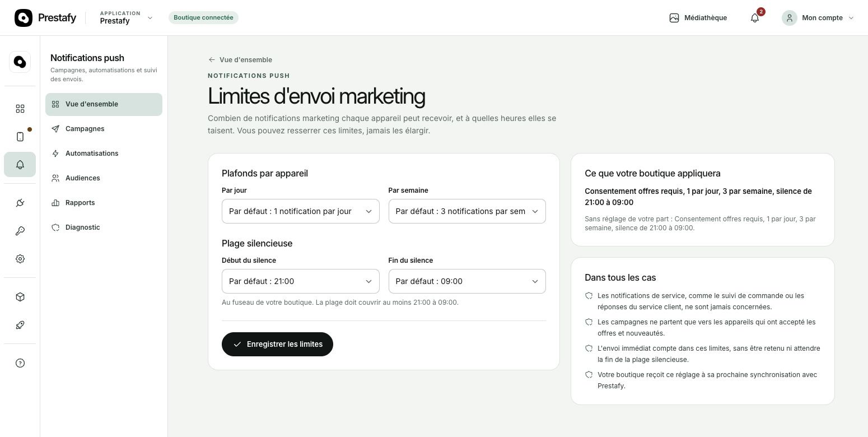The width and height of the screenshot is (868, 437).
Task: Click the Mon compte label
Action: [822, 18]
